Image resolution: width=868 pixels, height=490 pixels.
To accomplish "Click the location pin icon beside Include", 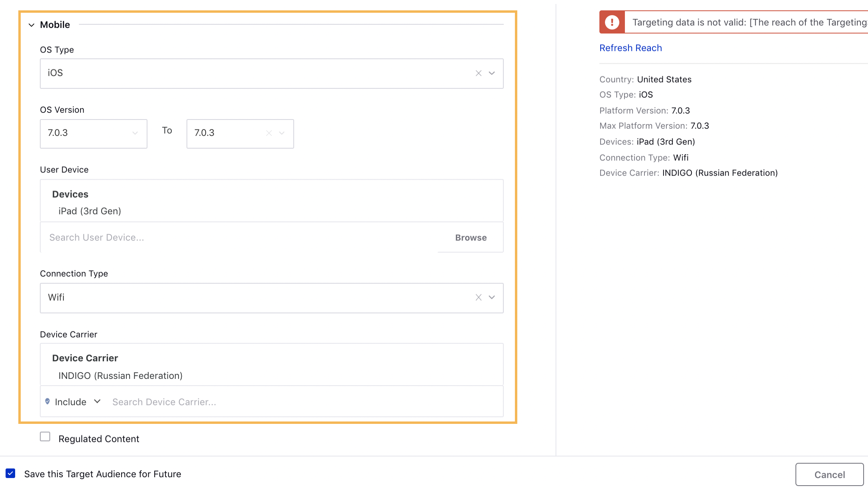I will [x=48, y=402].
